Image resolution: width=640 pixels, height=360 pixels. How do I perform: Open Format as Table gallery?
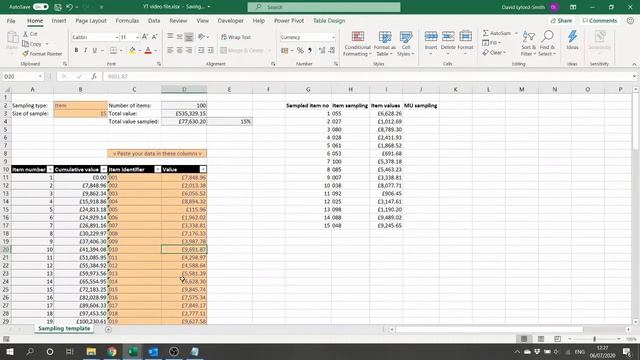(x=385, y=43)
